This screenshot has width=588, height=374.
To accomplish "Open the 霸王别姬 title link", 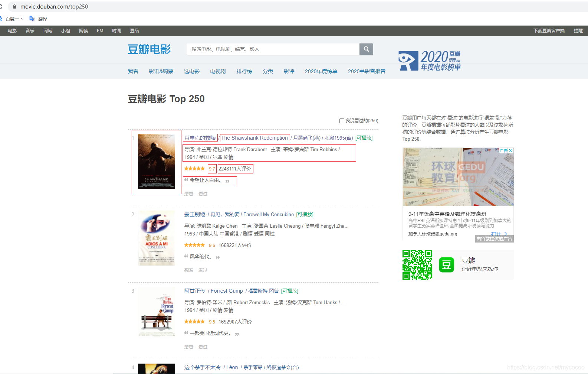I will 195,214.
